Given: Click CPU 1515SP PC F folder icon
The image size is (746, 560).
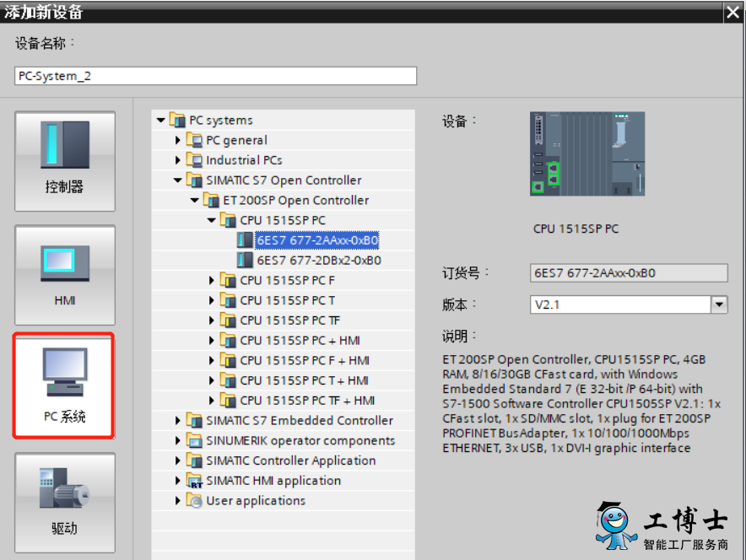Looking at the screenshot, I should pos(228,280).
